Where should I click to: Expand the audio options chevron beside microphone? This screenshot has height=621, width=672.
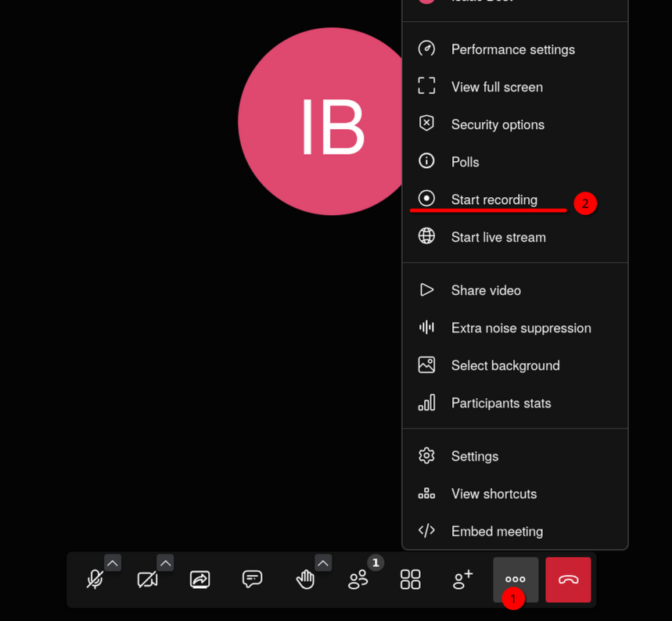113,563
